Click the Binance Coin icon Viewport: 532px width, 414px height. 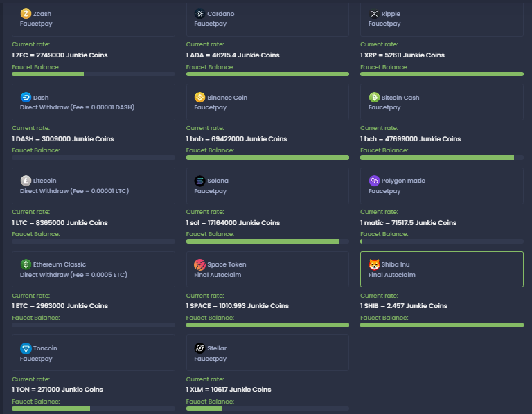click(x=199, y=98)
